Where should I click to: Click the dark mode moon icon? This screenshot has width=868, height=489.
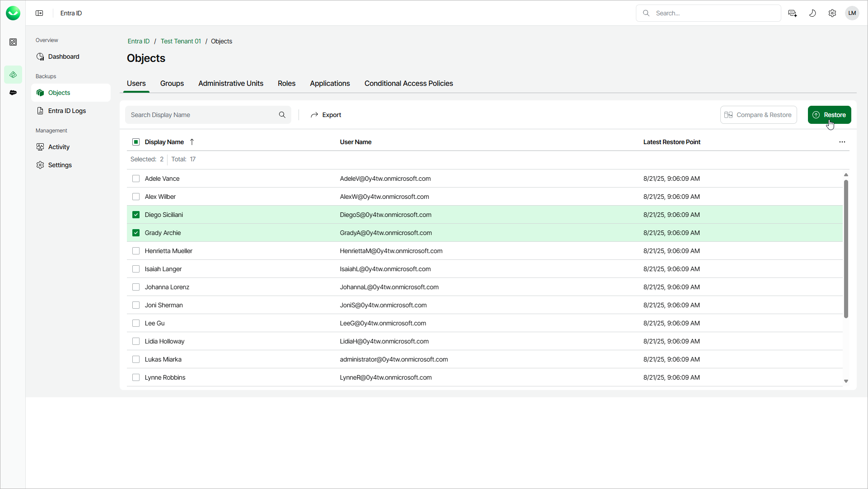812,13
